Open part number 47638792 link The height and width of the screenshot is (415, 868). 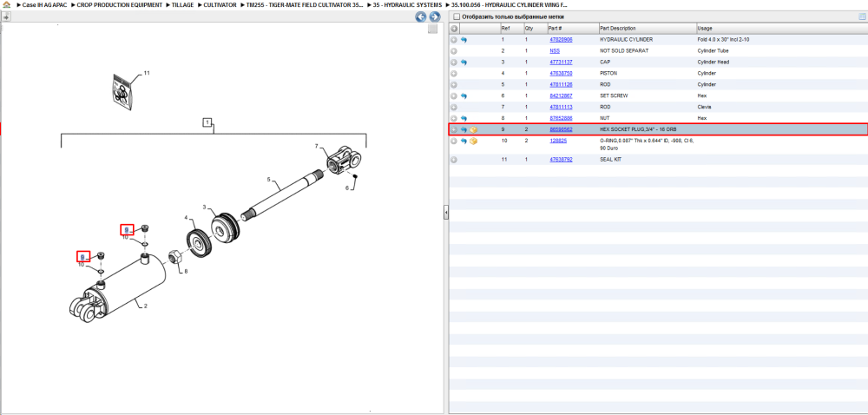(561, 160)
